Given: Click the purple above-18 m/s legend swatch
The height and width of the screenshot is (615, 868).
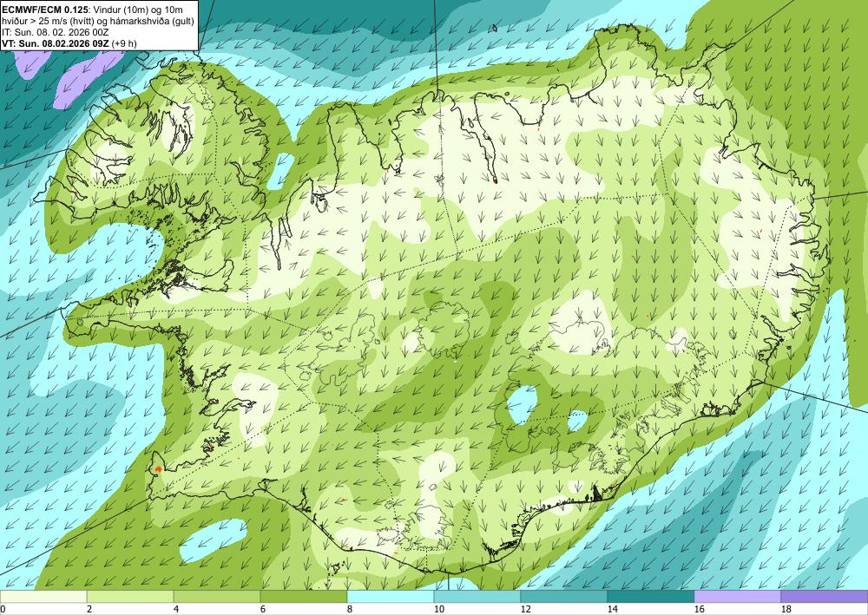Looking at the screenshot, I should click(825, 596).
